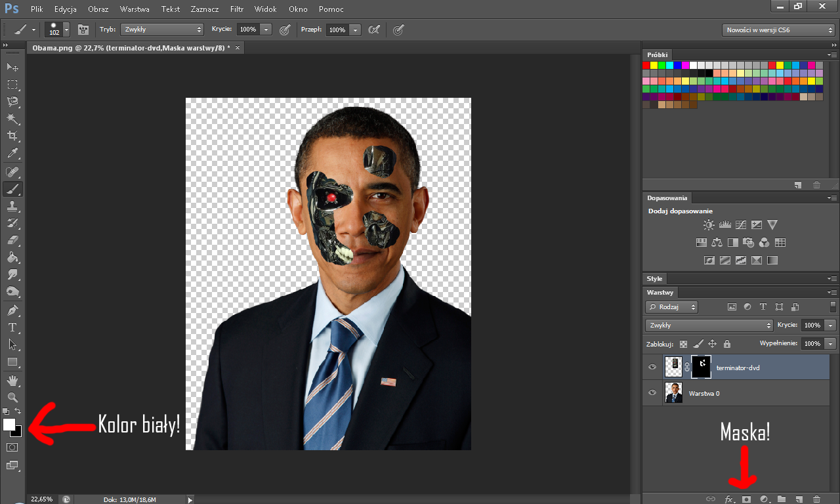This screenshot has width=840, height=504.
Task: Open the Warstwy panel menu
Action: [832, 292]
